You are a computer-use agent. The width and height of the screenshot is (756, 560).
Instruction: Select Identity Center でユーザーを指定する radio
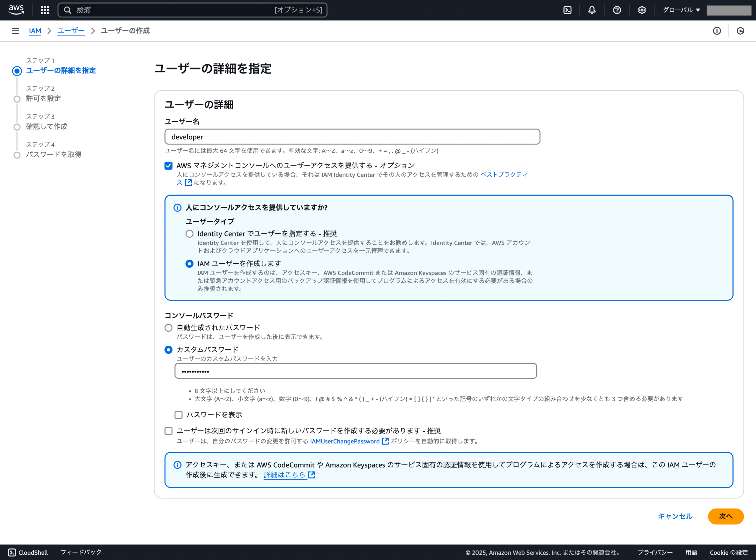[189, 233]
